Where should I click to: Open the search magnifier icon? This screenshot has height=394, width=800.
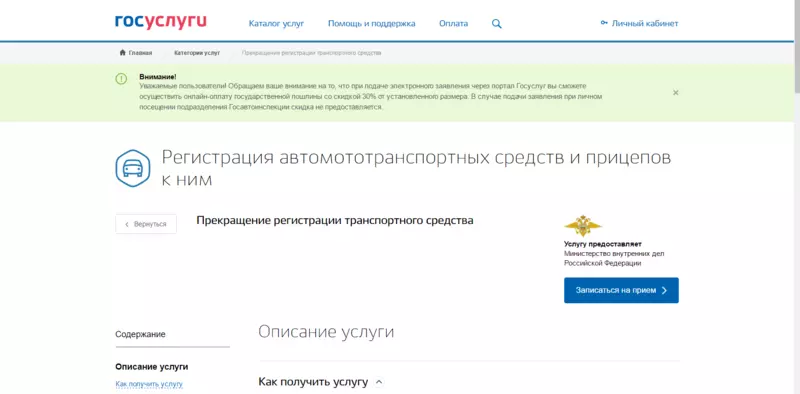point(496,23)
